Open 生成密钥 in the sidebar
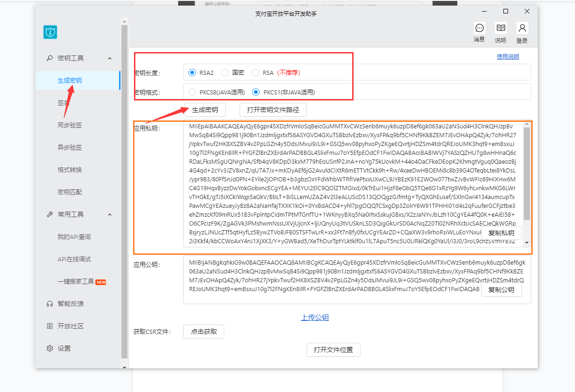The height and width of the screenshot is (392, 575). [70, 80]
